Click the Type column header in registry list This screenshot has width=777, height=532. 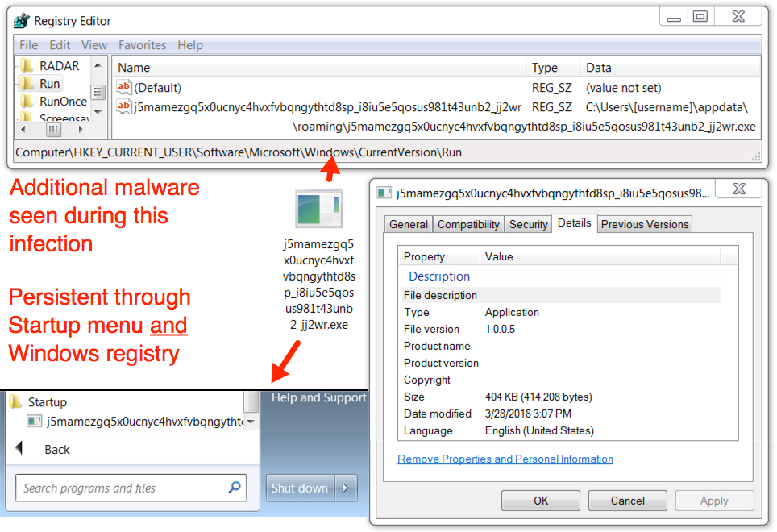tap(554, 68)
